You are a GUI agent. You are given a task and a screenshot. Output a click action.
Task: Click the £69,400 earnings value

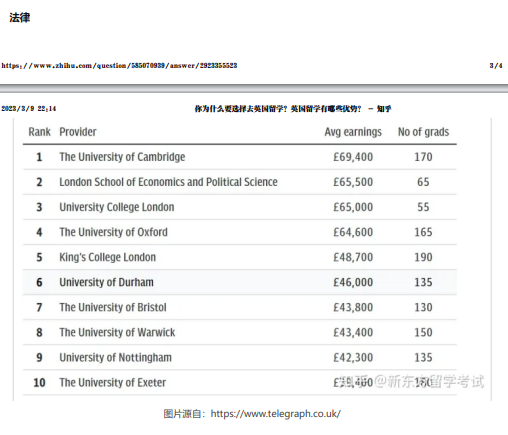coord(353,157)
